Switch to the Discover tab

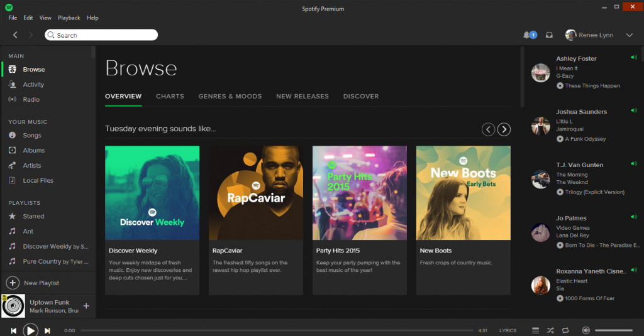(x=361, y=97)
